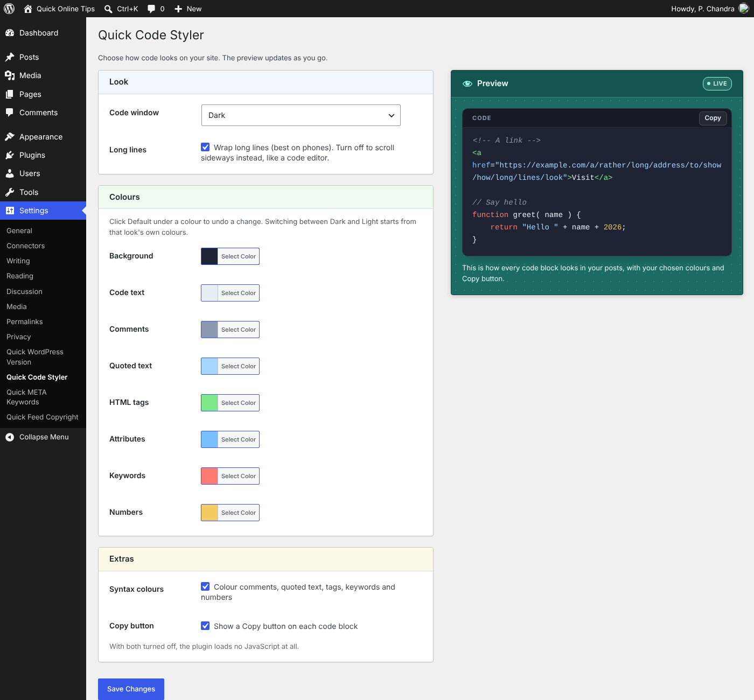Click the Plugins plug icon
754x700 pixels.
click(10, 155)
